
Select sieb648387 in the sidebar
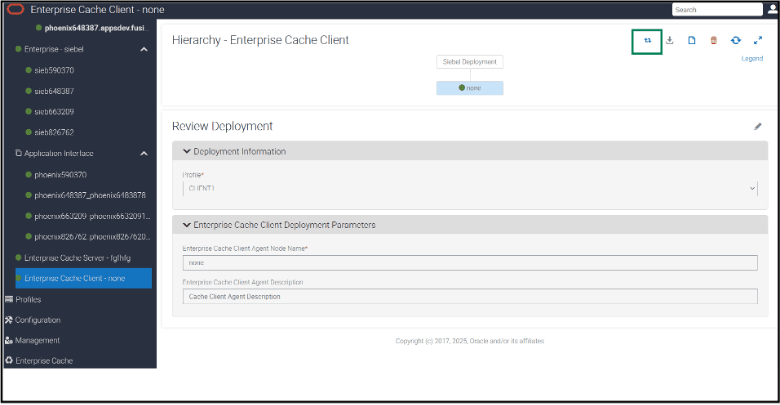(x=54, y=91)
